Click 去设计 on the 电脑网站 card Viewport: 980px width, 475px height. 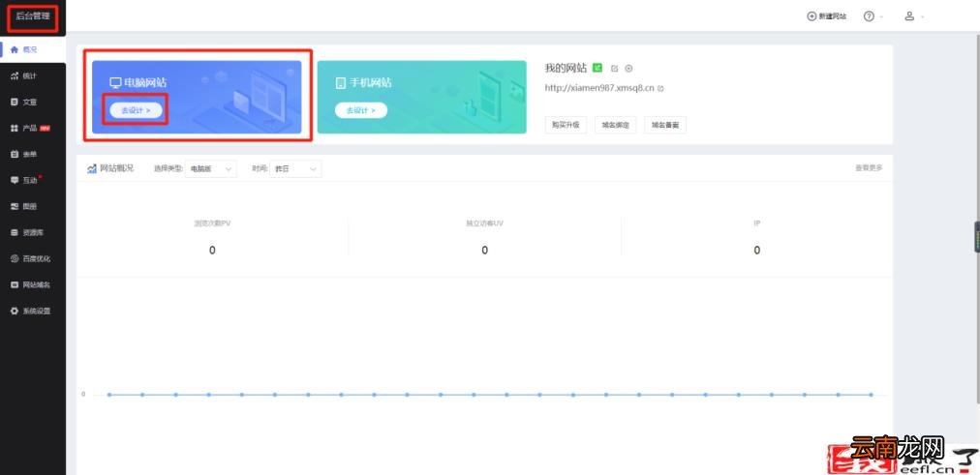click(x=136, y=110)
